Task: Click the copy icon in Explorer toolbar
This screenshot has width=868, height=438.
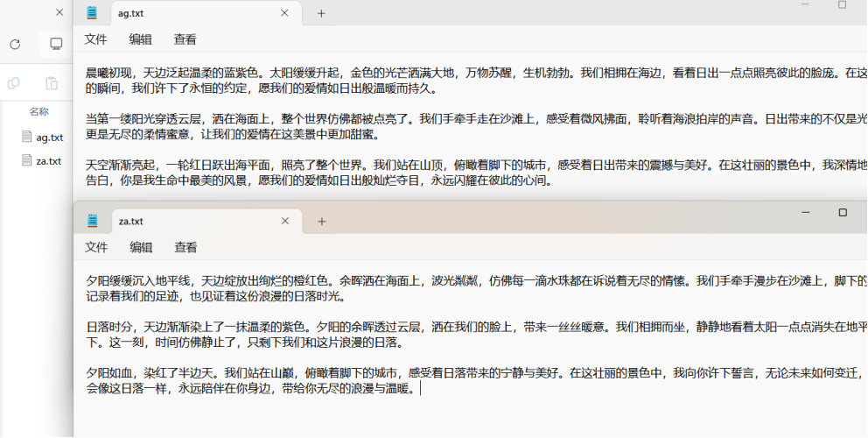Action: click(x=13, y=83)
